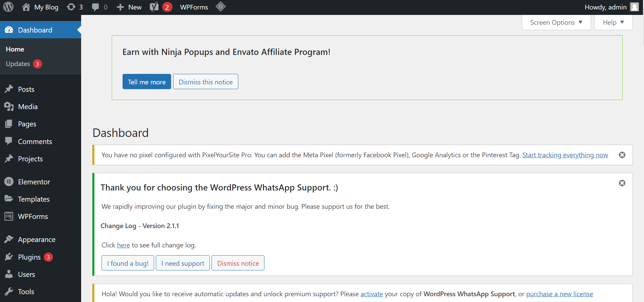644x302 pixels.
Task: Click the red 3 badge next to Updates
Action: 37,64
